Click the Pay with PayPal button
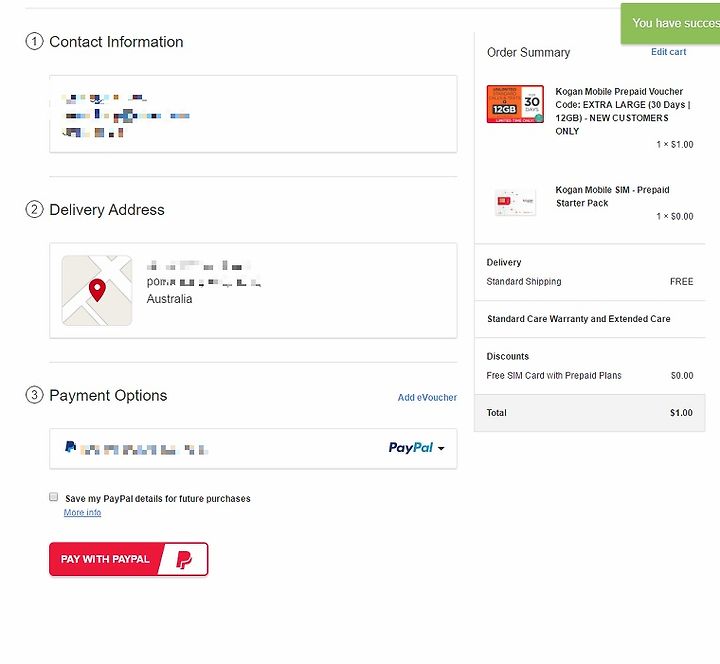 point(129,559)
